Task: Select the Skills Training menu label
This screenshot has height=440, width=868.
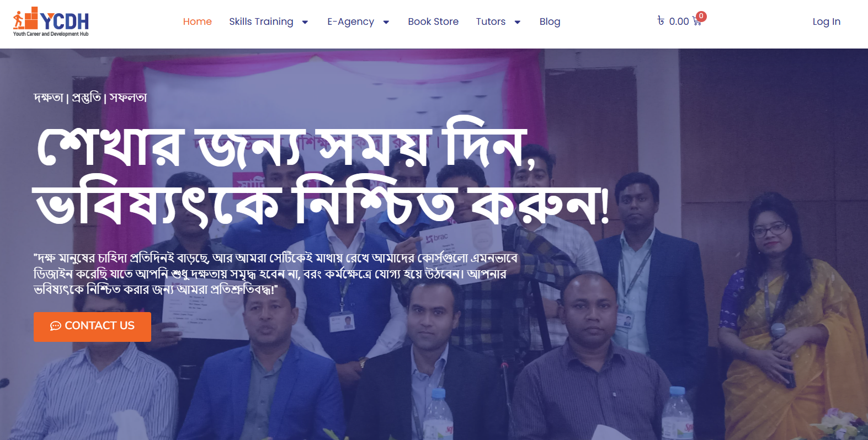Action: pyautogui.click(x=261, y=22)
